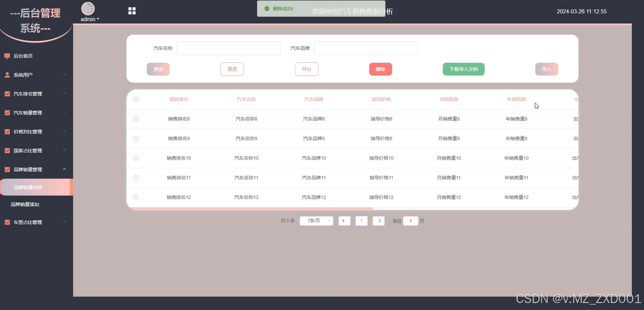Screen dimensions: 644x310
Task: Click the 车型占比管理 chart icon
Action: click(7, 222)
